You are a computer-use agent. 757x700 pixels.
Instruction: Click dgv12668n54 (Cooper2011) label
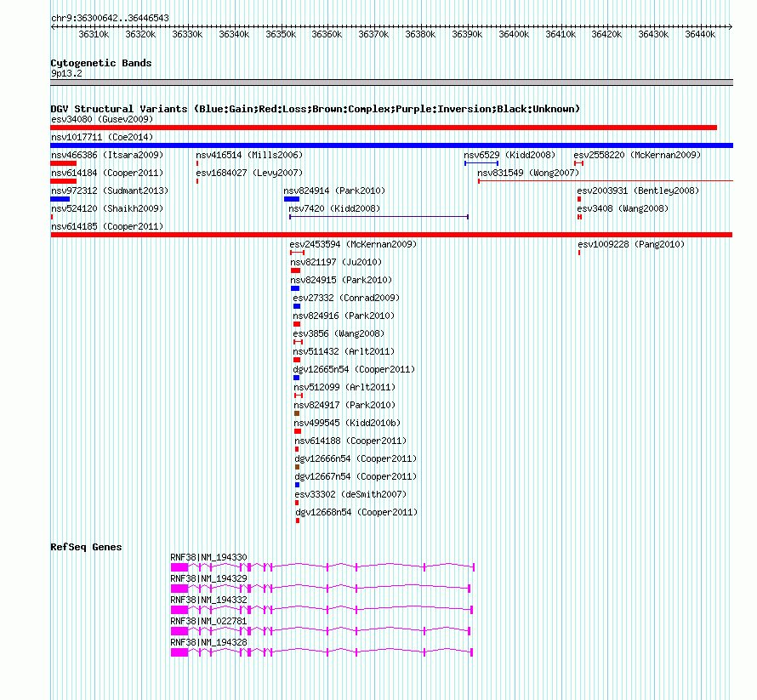(356, 512)
